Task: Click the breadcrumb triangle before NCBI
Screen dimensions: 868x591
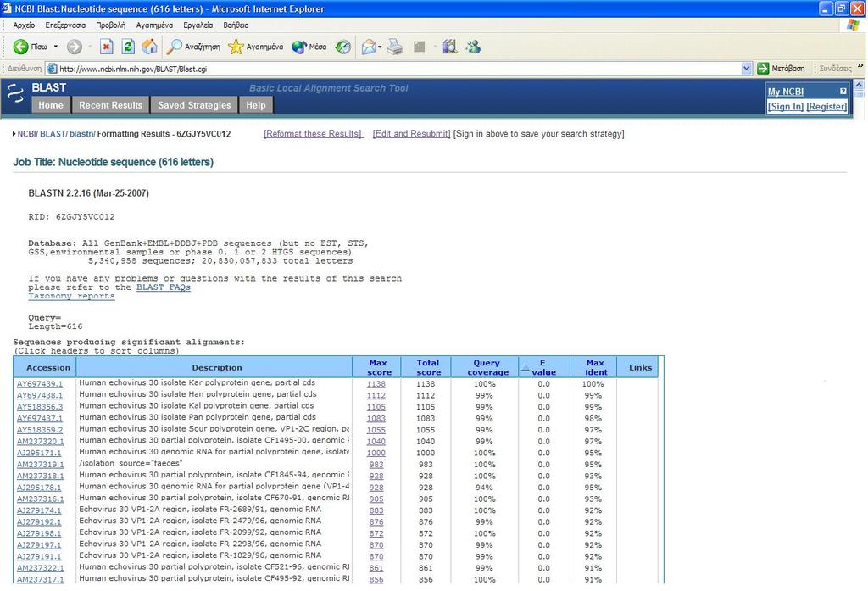Action: (x=14, y=134)
